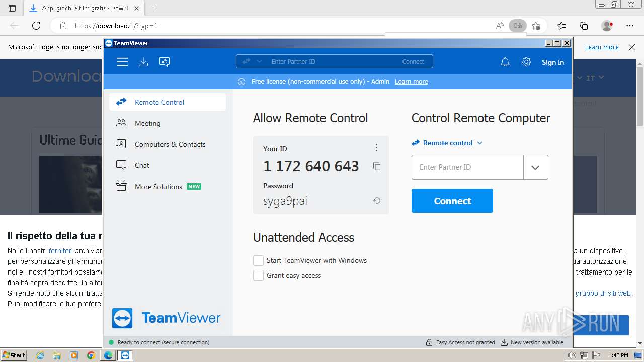Open Windows Media Player from the taskbar
Image resolution: width=644 pixels, height=362 pixels.
[x=74, y=355]
